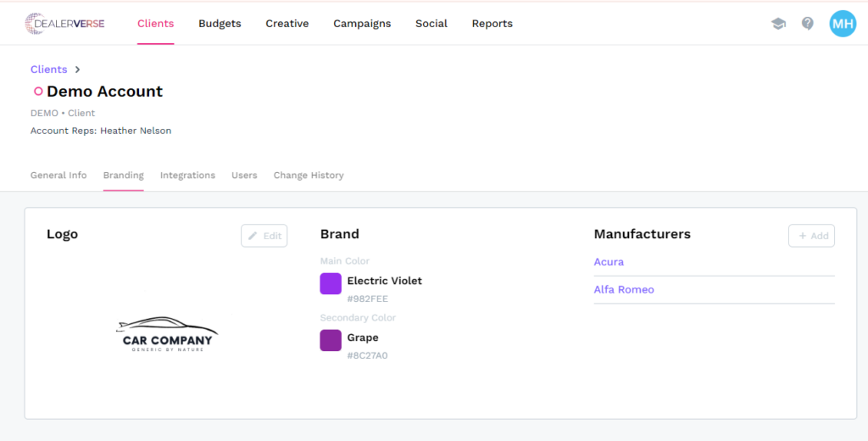Navigate to Campaigns
Viewport: 868px width, 441px height.
pyautogui.click(x=362, y=24)
